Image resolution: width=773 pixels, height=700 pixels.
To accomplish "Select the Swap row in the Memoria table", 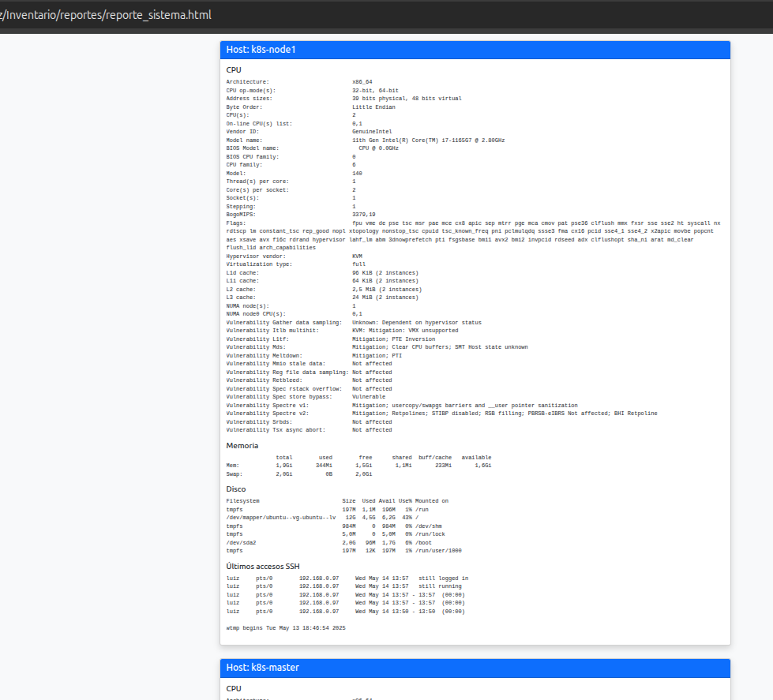I will (x=316, y=473).
